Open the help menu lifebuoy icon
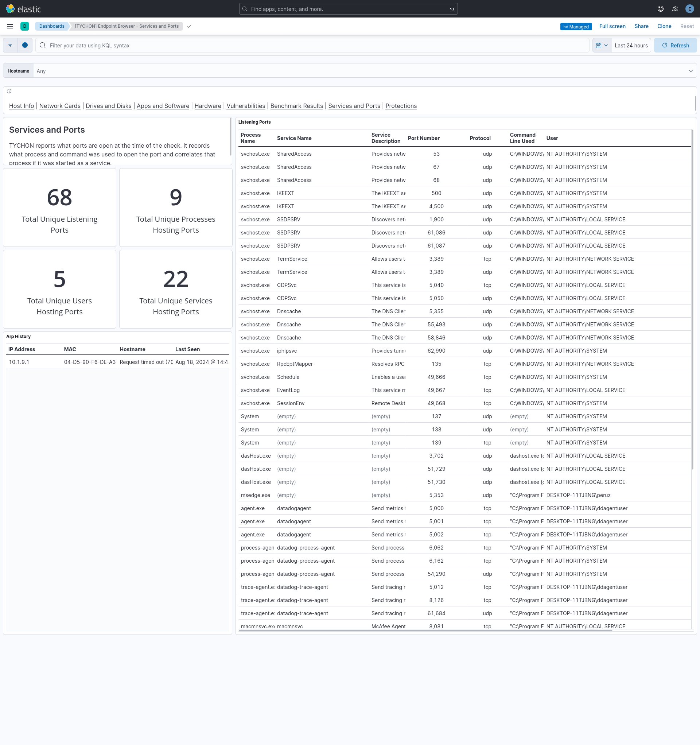Image resolution: width=700 pixels, height=745 pixels. 661,9
